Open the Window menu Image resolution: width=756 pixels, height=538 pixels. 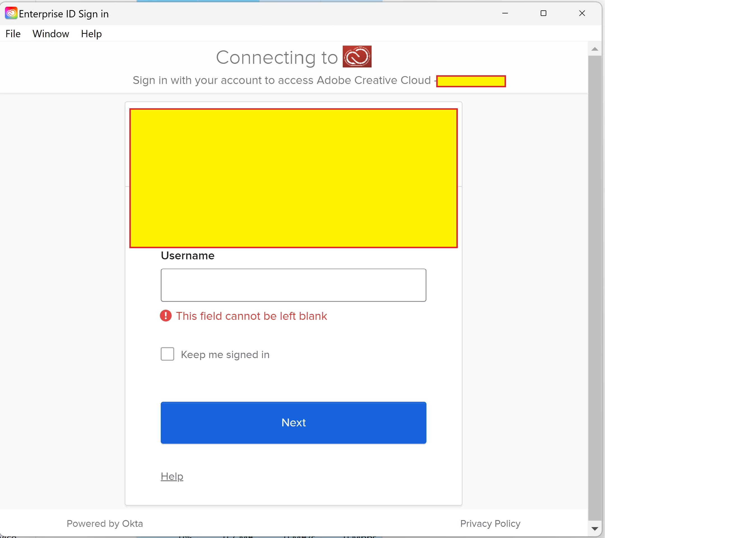(x=50, y=34)
